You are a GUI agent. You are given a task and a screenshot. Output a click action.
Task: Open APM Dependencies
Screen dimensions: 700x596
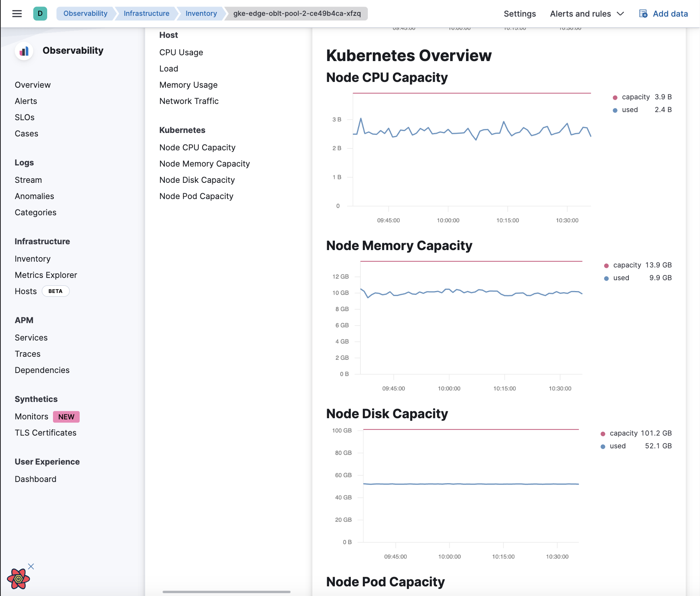42,370
